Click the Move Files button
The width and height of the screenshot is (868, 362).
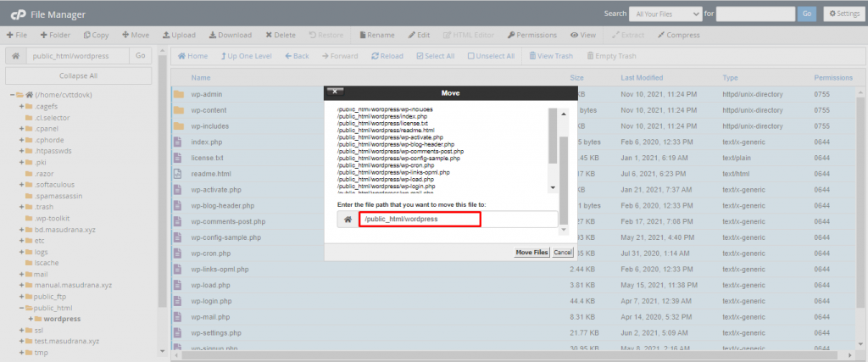(531, 253)
